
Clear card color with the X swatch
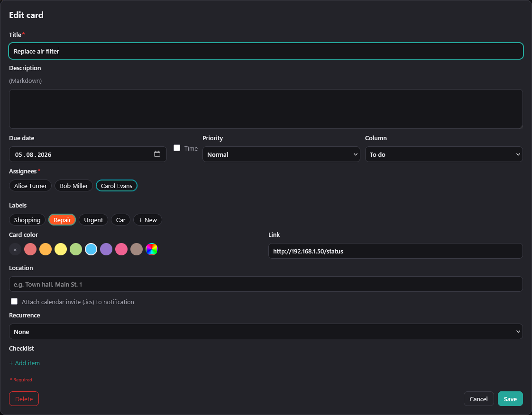pos(15,250)
